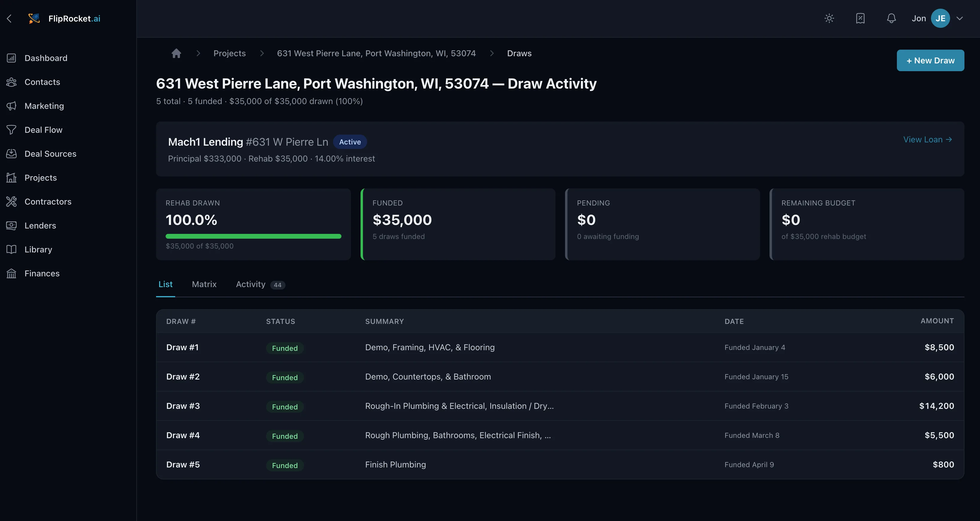Click the Contacts people icon
The height and width of the screenshot is (521, 980).
[11, 82]
